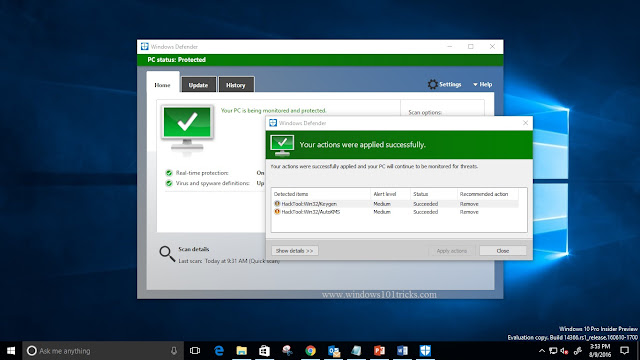Click the Cortana microphone icon
The image size is (640, 360).
[174, 351]
